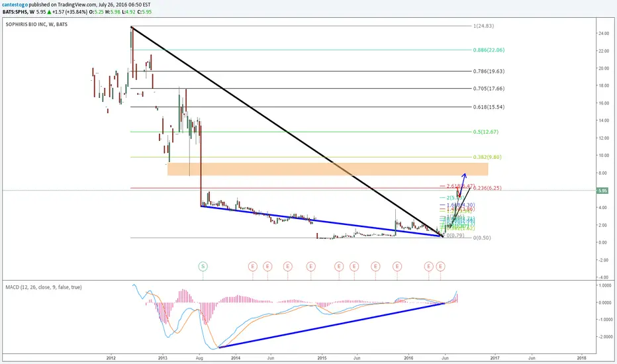The width and height of the screenshot is (617, 364).
Task: Click the close value C:5.95
Action: (x=144, y=12)
